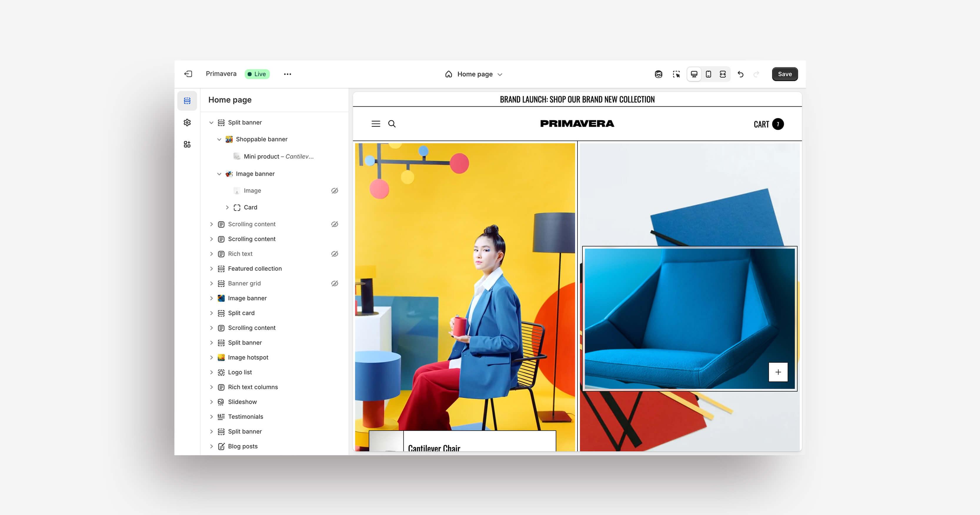Expand the Split card section
The height and width of the screenshot is (515, 980).
211,313
